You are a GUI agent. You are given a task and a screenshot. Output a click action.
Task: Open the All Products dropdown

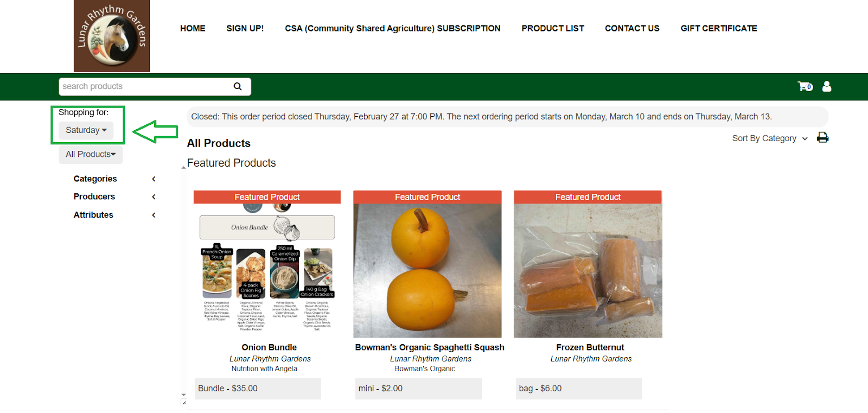tap(91, 154)
